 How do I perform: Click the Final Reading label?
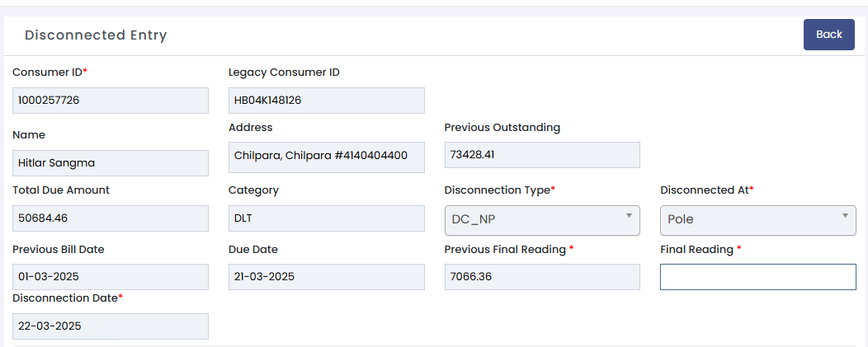point(697,250)
